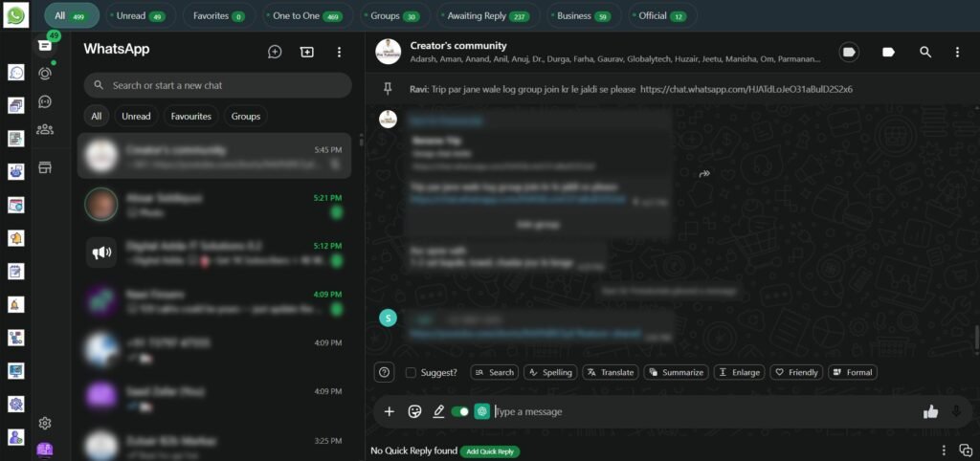Open the Status updates icon
The image size is (980, 461).
click(44, 73)
